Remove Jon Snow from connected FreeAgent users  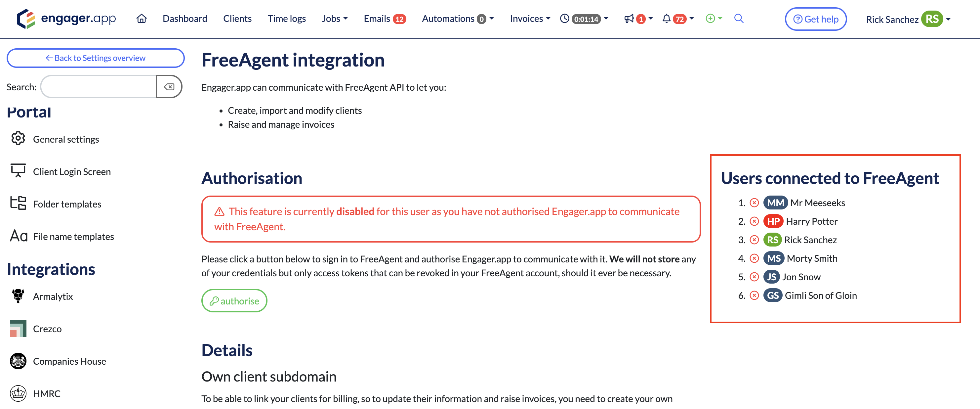click(x=754, y=277)
